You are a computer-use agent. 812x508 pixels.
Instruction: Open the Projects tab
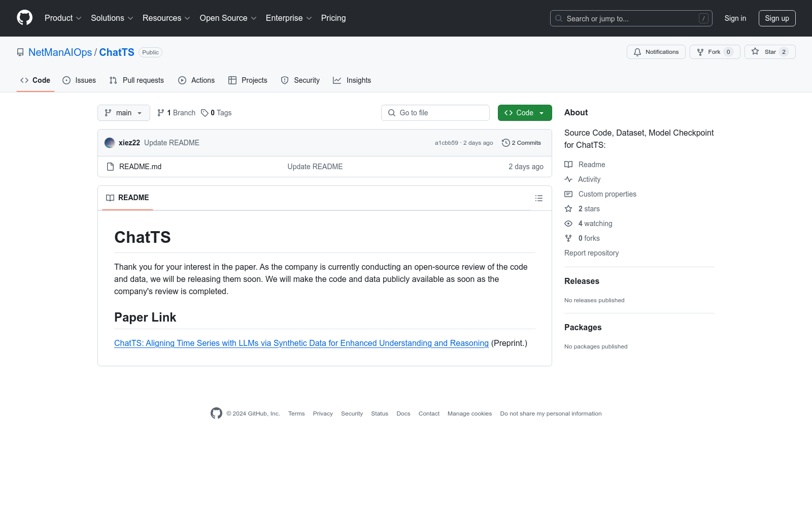point(248,80)
